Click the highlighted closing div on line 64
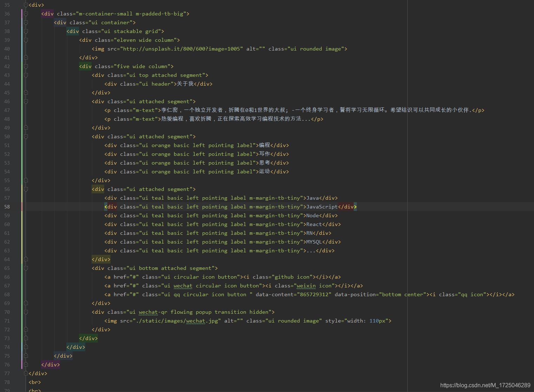The height and width of the screenshot is (392, 534). [101, 259]
